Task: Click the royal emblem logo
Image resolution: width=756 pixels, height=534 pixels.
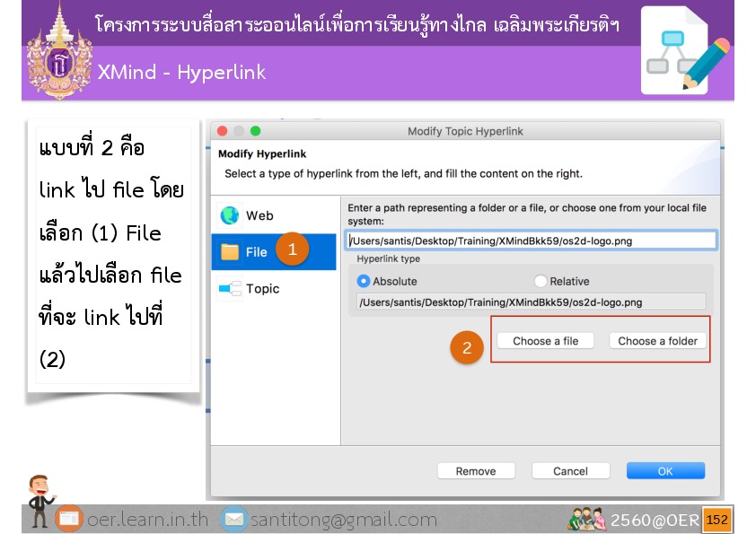Action: [58, 54]
